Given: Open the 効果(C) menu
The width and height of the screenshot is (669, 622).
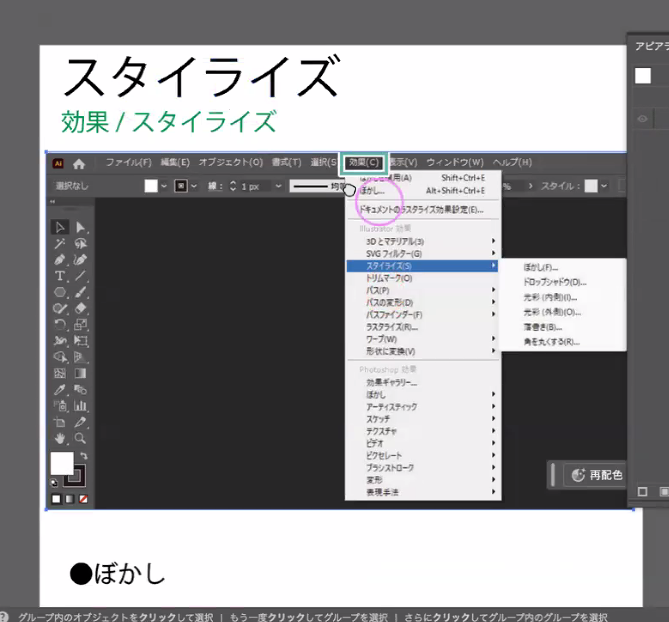Looking at the screenshot, I should pos(363,163).
